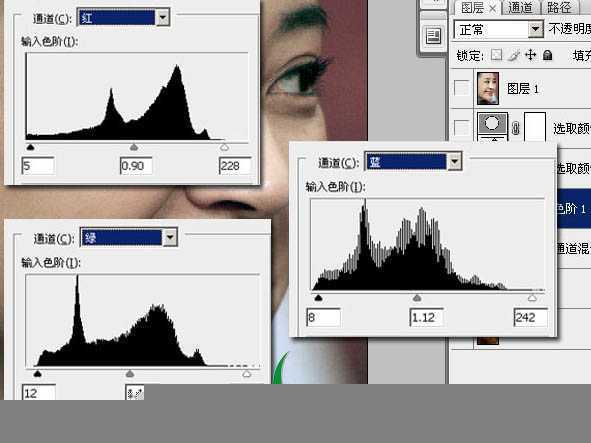
Task: Open the red channel dropdown arrow
Action: coord(163,17)
